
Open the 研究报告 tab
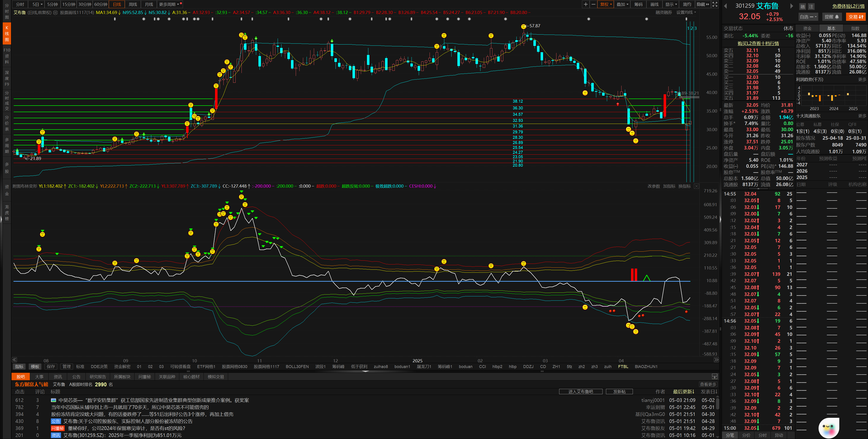(x=98, y=377)
